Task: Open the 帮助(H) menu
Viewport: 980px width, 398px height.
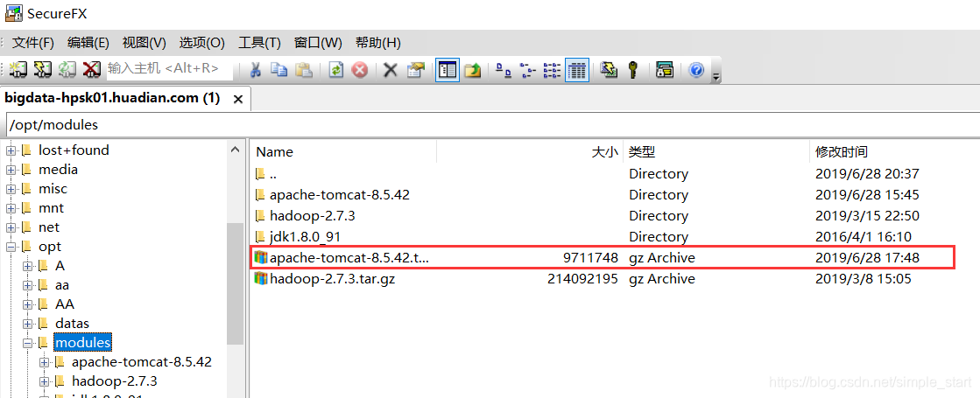Action: 378,43
